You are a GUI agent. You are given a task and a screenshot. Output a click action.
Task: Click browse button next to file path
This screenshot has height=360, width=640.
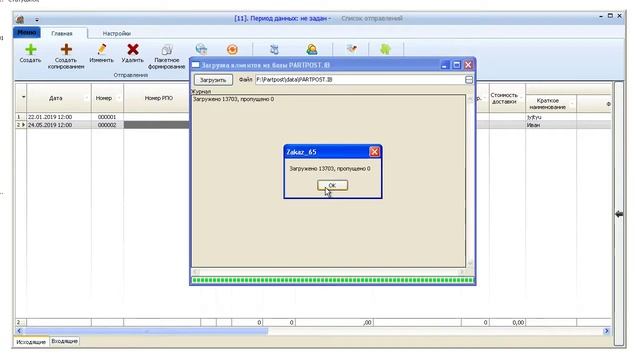tap(469, 80)
